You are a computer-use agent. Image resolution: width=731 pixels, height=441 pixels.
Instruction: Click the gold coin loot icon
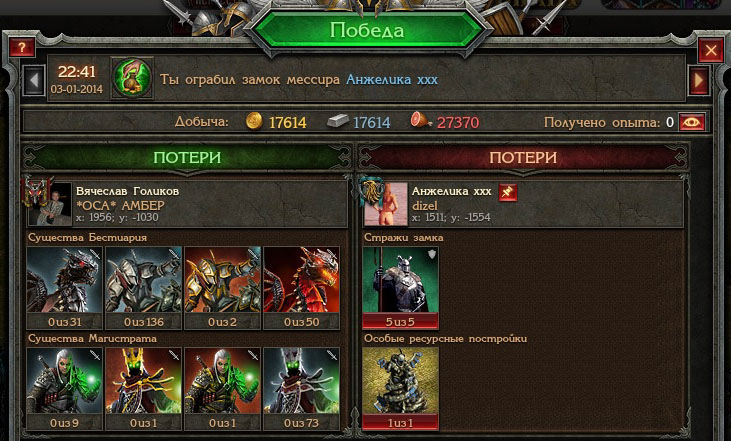coord(254,122)
